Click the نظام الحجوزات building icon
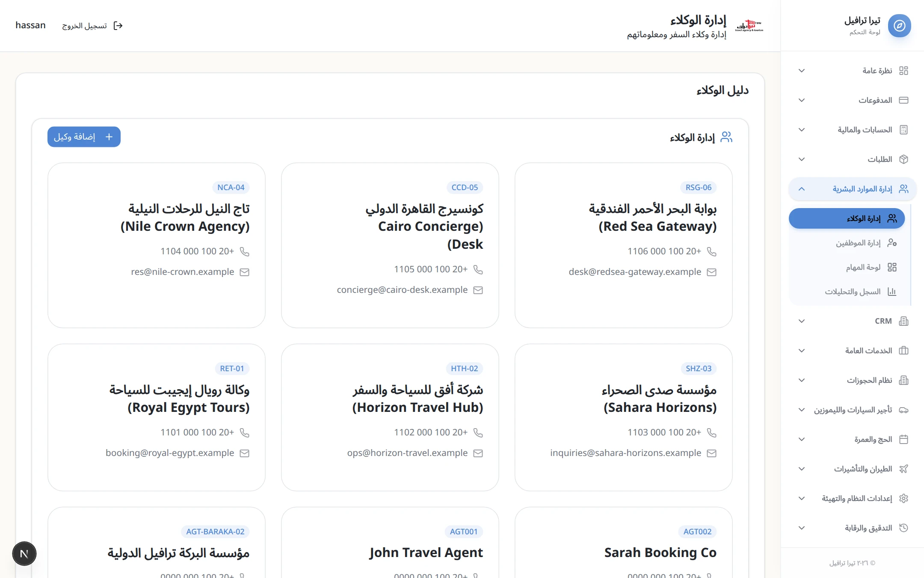Image resolution: width=924 pixels, height=578 pixels. 903,380
